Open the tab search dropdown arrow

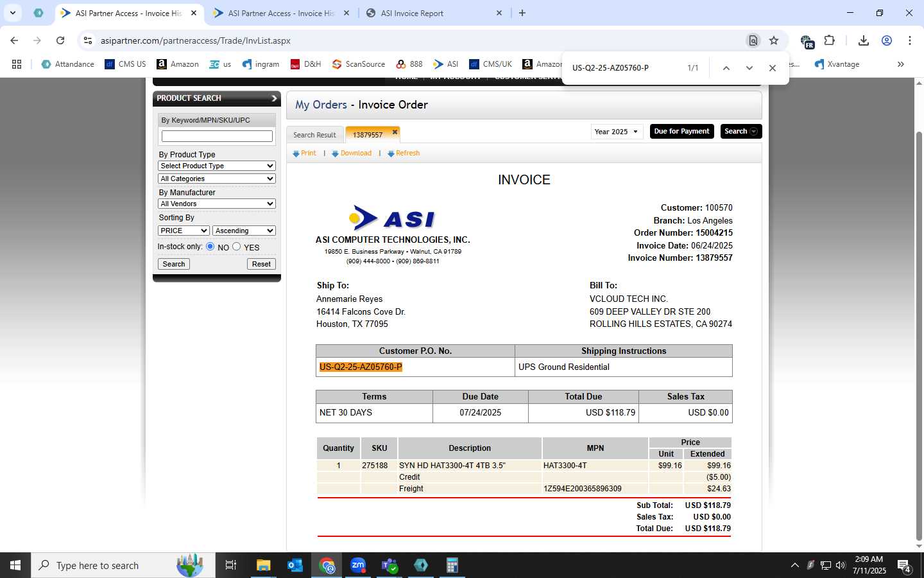pos(13,13)
